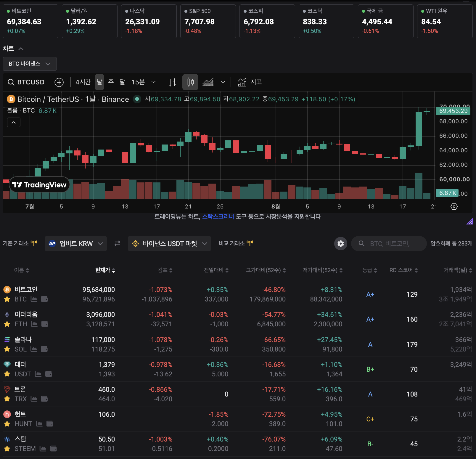The image size is (476, 459).
Task: Open the 바이낸스 USDT 마켓 dropdown
Action: [169, 243]
